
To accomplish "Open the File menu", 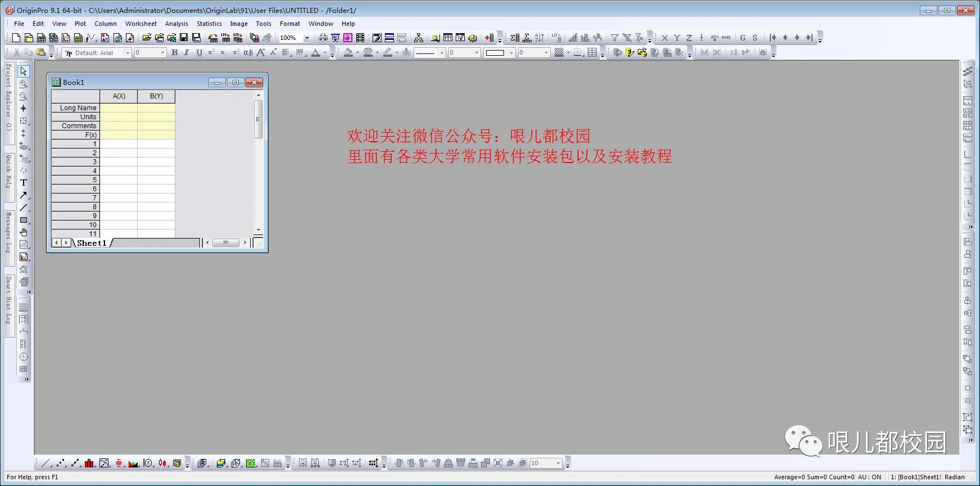I will (x=19, y=24).
